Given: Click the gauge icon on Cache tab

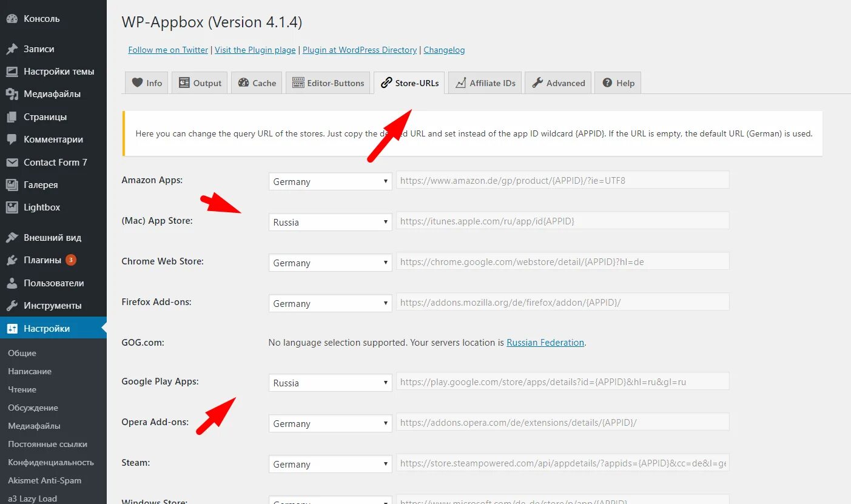Looking at the screenshot, I should pos(244,83).
